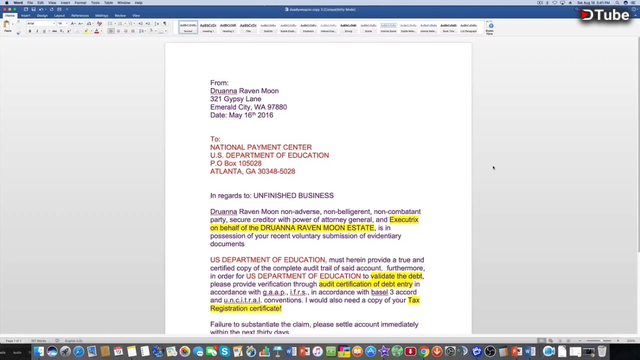640x360 pixels.
Task: Apply the Strong style
Action: [x=348, y=27]
